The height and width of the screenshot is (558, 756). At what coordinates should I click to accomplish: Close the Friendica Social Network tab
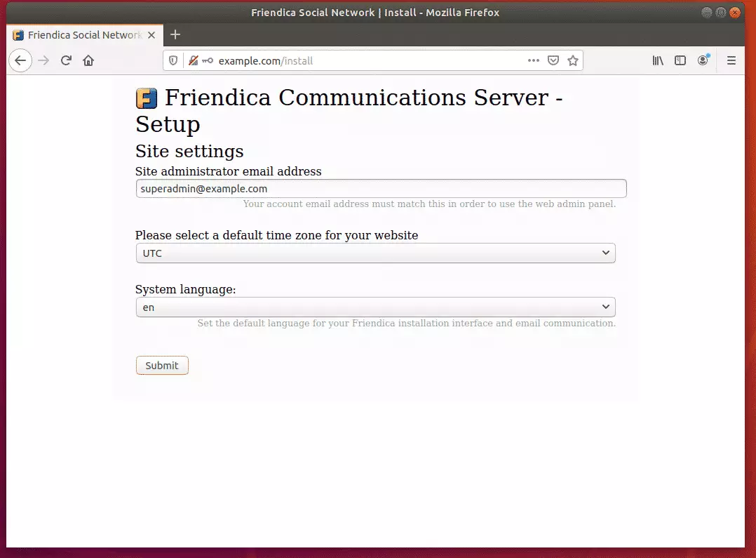[x=151, y=35]
